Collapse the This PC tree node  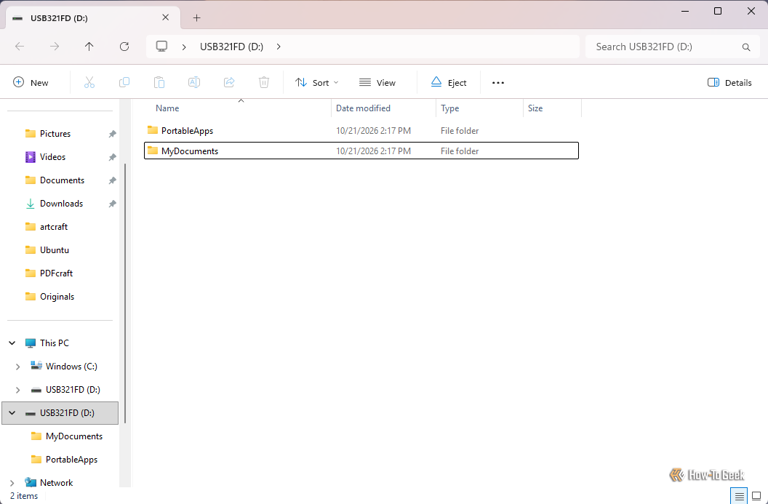pyautogui.click(x=12, y=343)
